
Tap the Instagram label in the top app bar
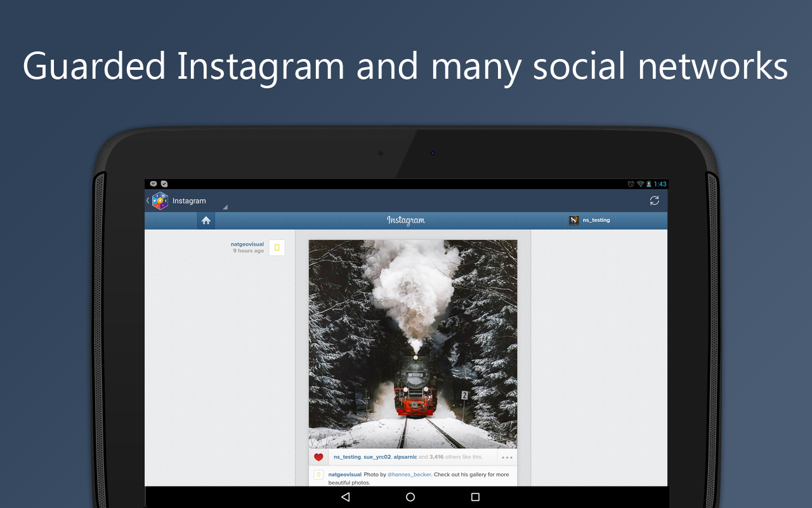point(188,201)
